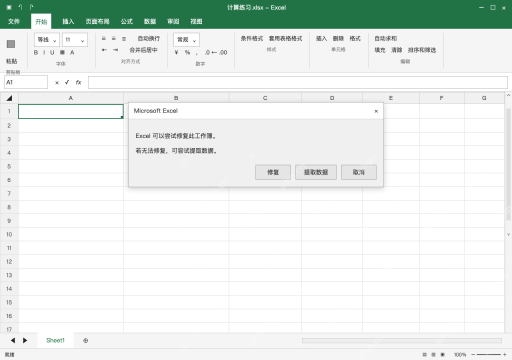512x360 pixels.
Task: Switch to the 审阅 Review tab
Action: pyautogui.click(x=173, y=21)
